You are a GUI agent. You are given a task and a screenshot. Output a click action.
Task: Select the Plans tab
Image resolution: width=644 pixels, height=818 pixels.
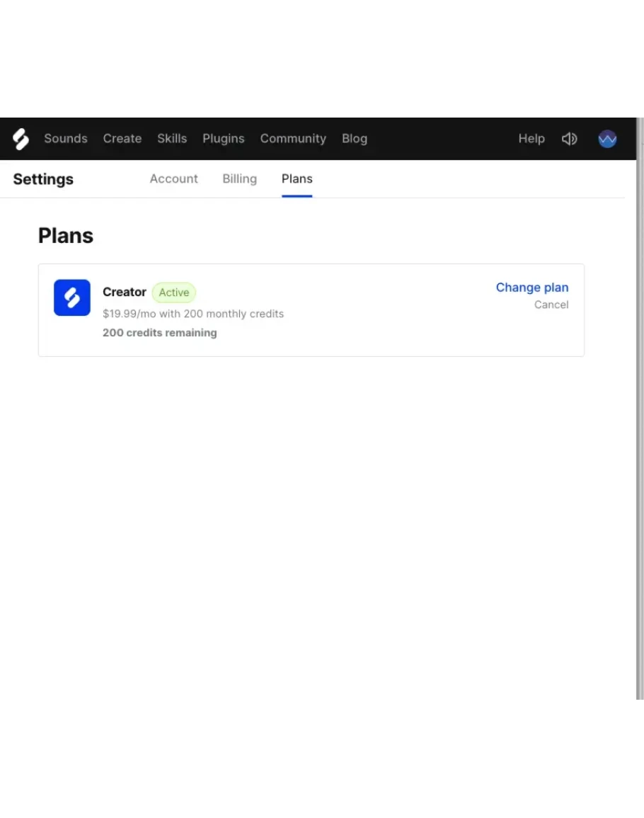tap(297, 179)
